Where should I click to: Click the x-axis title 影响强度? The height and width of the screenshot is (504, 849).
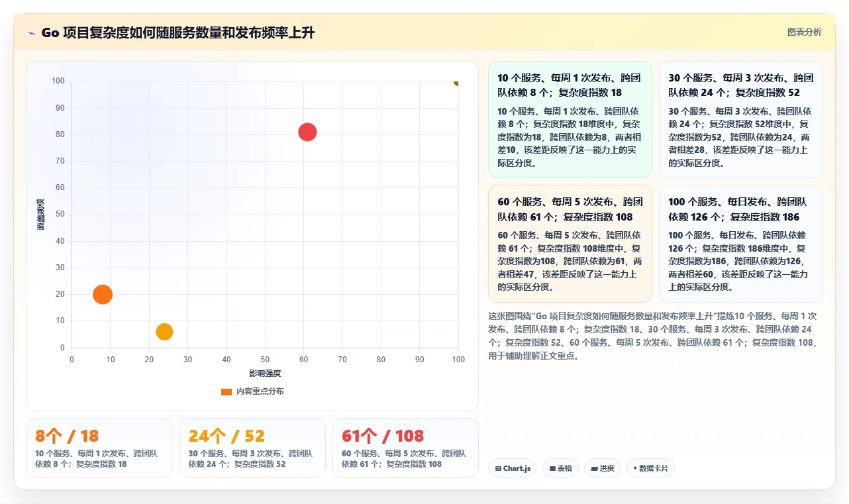(x=265, y=374)
